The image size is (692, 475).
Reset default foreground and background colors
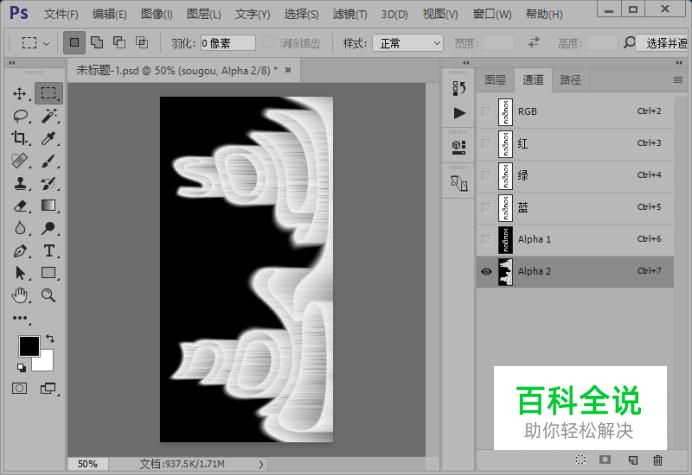21,367
